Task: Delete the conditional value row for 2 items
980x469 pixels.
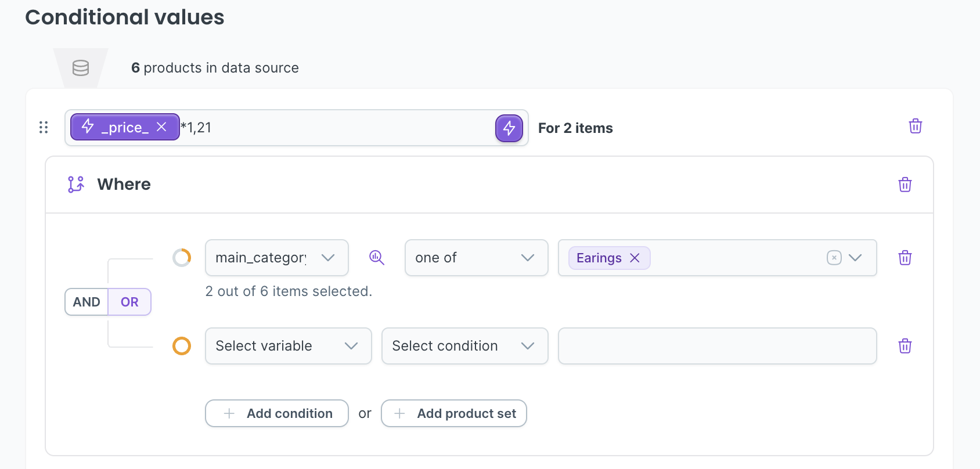Action: click(915, 127)
